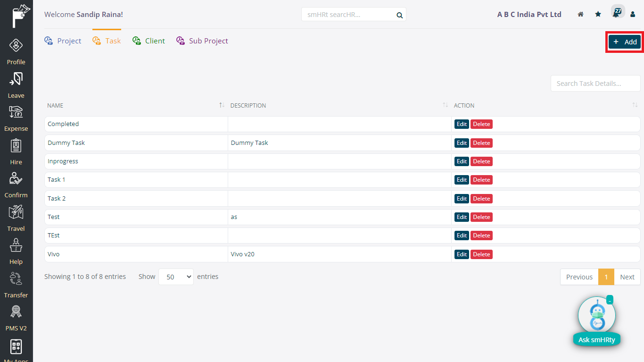Screen dimensions: 644x362
Task: Minimize the Ask smHRty chatbot widget
Action: tap(610, 300)
